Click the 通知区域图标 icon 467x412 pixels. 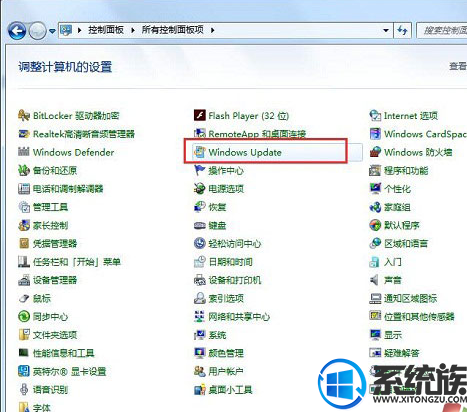coord(375,298)
